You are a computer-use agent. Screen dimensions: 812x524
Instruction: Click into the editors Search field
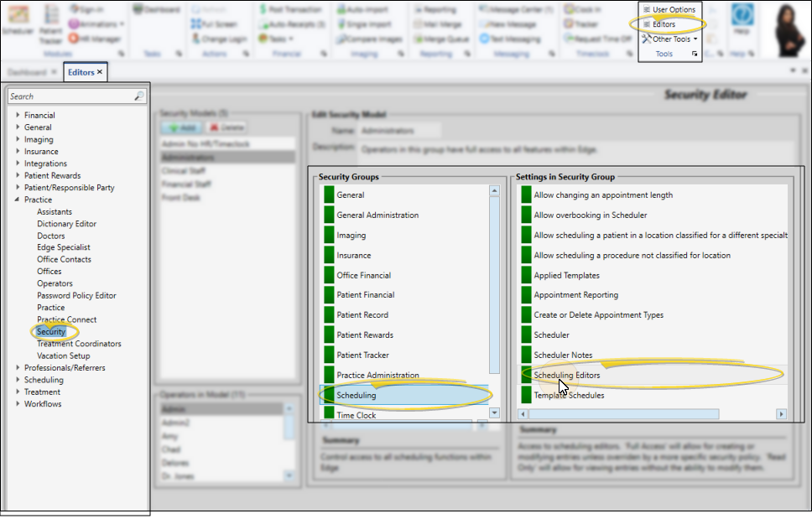[x=70, y=97]
